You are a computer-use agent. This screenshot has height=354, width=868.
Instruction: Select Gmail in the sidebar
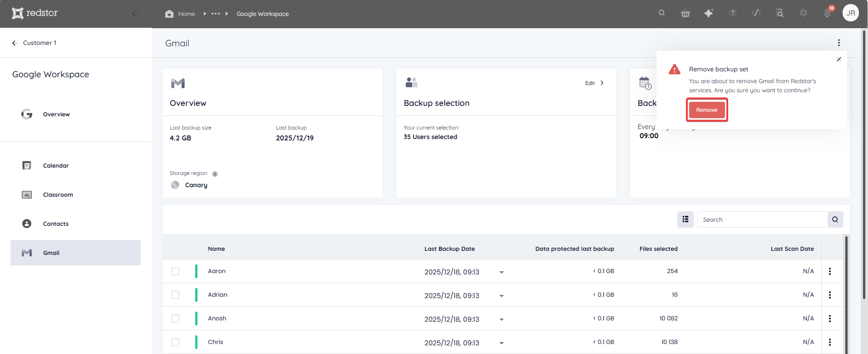pos(75,253)
